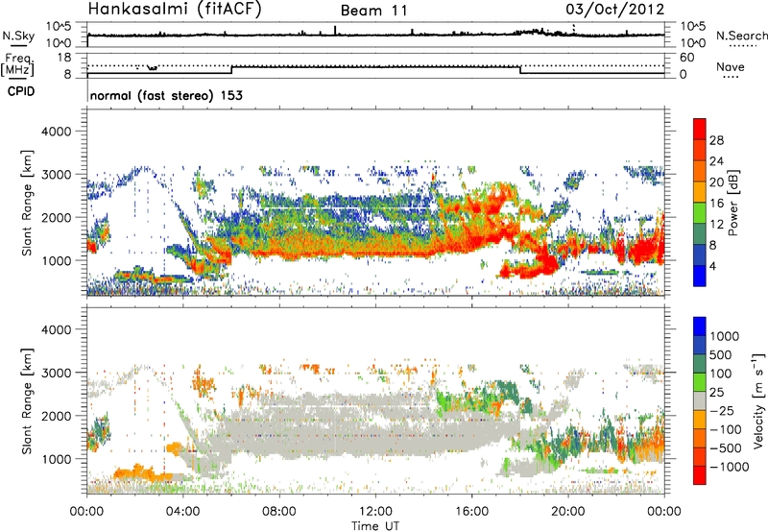Click the 'Nave' legend label
The image size is (768, 532).
pos(731,66)
